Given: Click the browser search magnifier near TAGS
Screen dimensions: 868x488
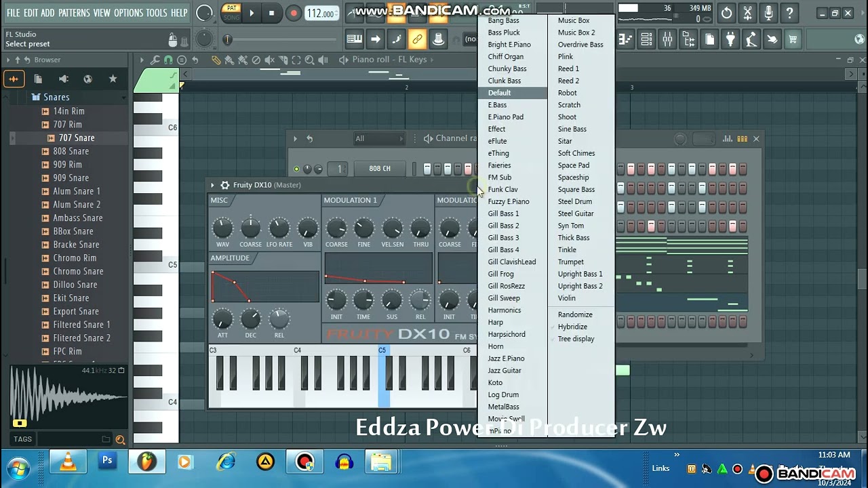Looking at the screenshot, I should point(120,439).
